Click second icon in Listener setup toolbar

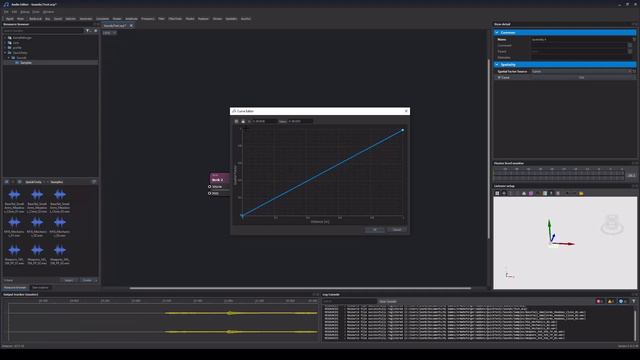(504, 193)
